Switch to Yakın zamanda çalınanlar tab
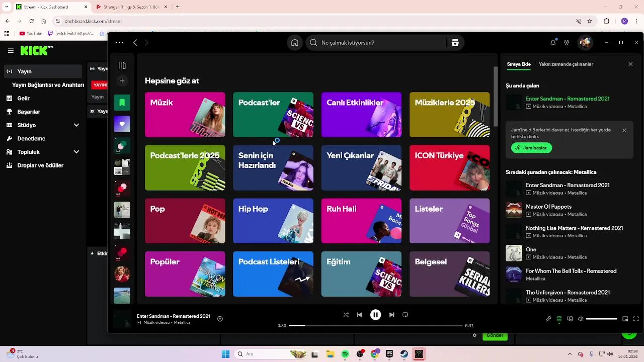 click(566, 64)
